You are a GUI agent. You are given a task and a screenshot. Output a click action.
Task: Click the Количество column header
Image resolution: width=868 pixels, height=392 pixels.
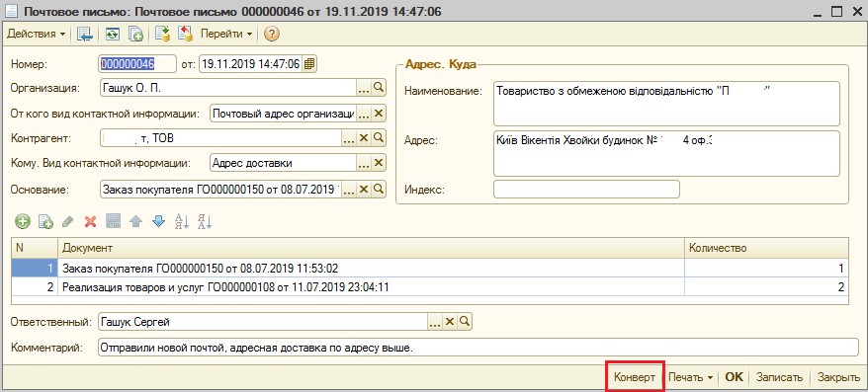[x=766, y=248]
